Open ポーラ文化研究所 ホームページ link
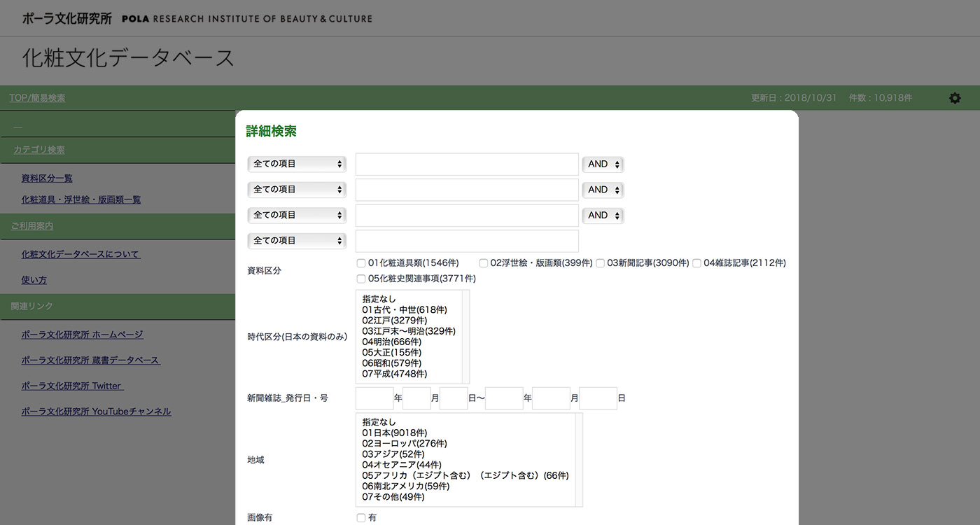The height and width of the screenshot is (525, 980). pos(82,335)
